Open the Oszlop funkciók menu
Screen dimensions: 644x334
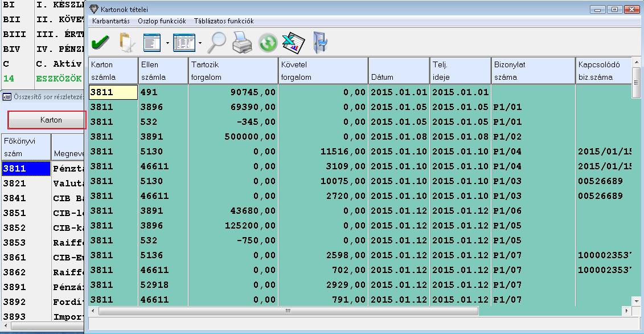(x=162, y=21)
